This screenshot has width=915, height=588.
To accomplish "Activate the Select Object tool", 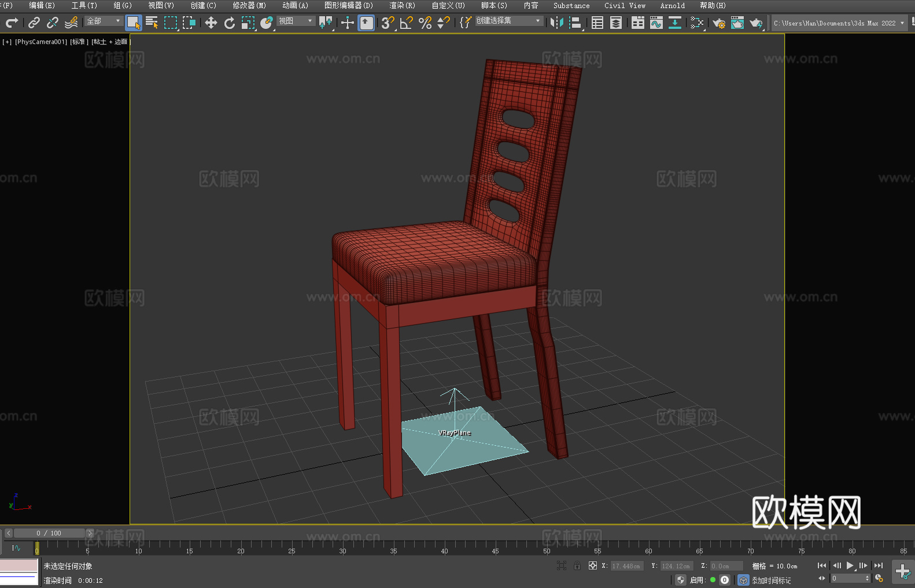I will click(134, 23).
